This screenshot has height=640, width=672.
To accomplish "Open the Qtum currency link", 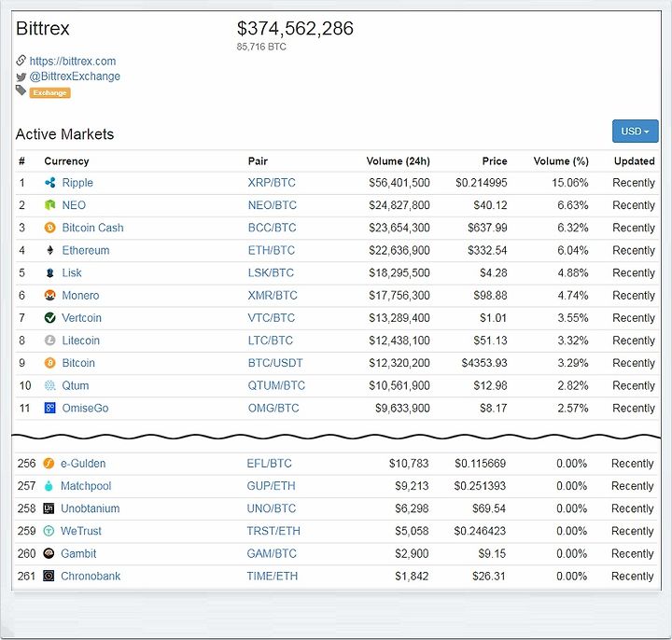I will (76, 385).
